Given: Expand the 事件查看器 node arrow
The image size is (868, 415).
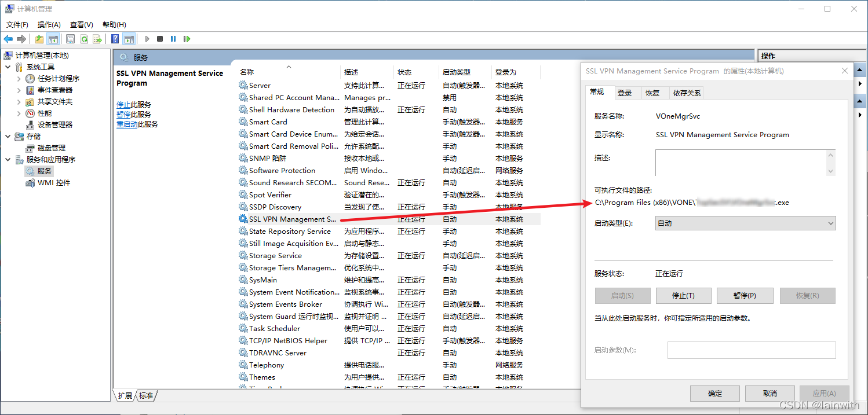Looking at the screenshot, I should click(19, 90).
